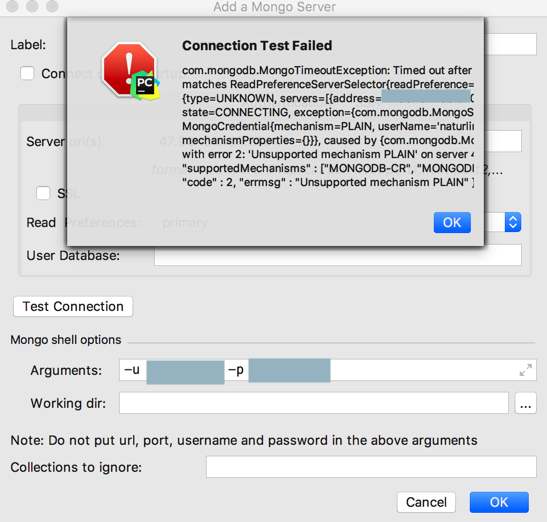
Task: Click the gray zoom window button
Action: click(52, 6)
